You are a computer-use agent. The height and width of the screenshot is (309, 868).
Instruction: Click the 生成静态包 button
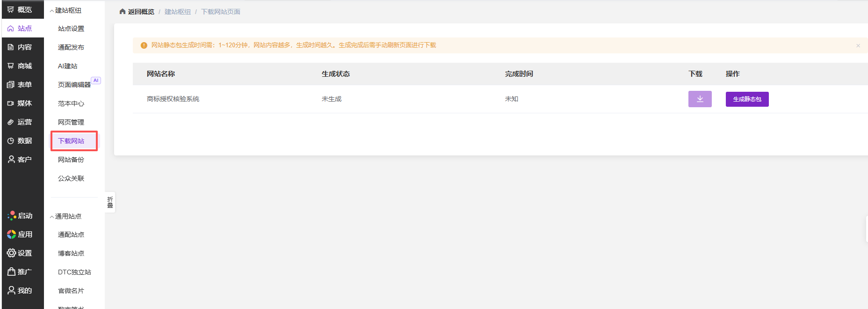point(747,99)
